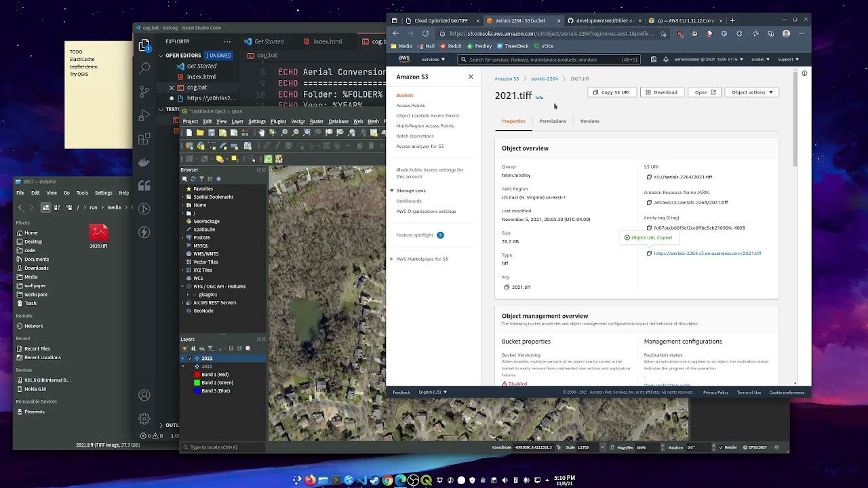Image resolution: width=868 pixels, height=488 pixels.
Task: Switch to Cloud Optimized GeoTIFF browser tab
Action: [x=441, y=20]
